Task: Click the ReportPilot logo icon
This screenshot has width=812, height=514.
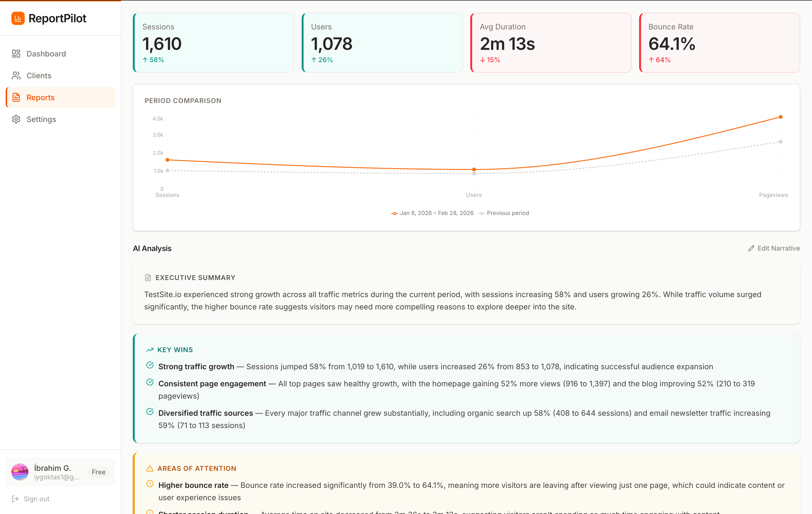Action: [x=18, y=18]
